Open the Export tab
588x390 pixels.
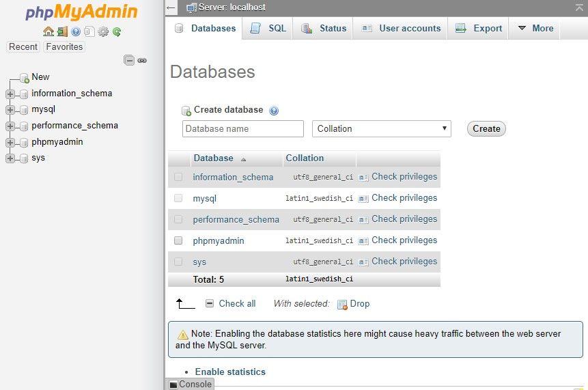coord(479,28)
